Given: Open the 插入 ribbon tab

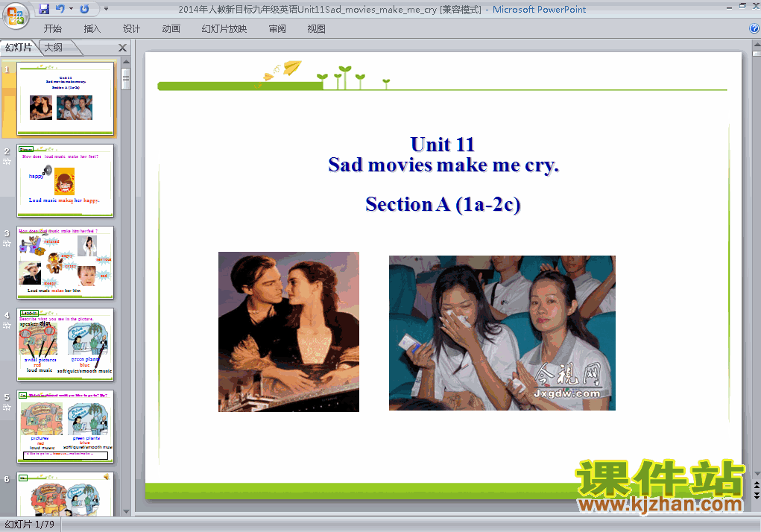Looking at the screenshot, I should pyautogui.click(x=92, y=29).
